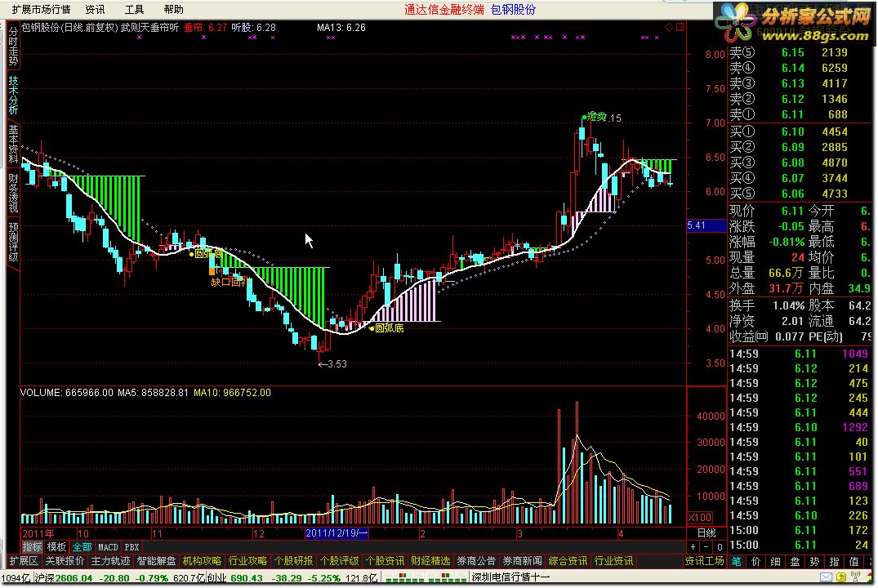Select the 全部 indicator tab
878x588 pixels.
[x=82, y=547]
